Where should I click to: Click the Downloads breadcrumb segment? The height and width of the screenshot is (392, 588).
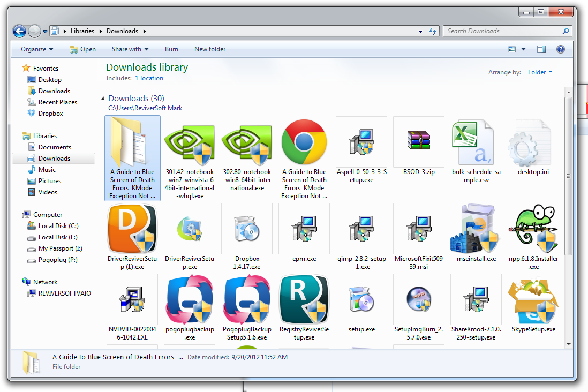[x=122, y=31]
